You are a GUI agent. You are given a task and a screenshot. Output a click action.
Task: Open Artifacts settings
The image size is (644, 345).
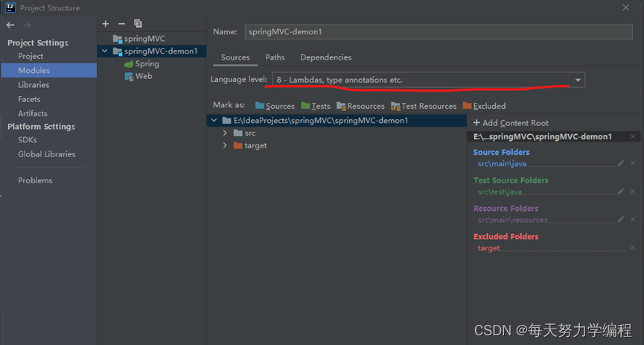(x=33, y=113)
